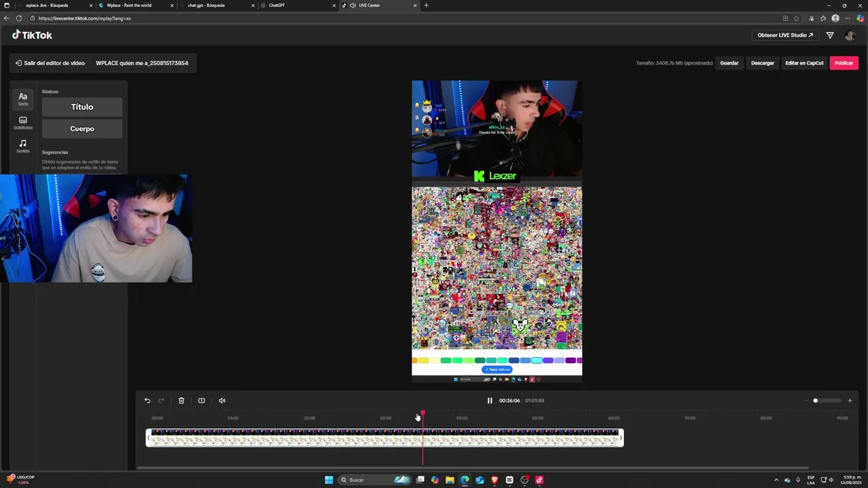This screenshot has width=868, height=488.
Task: Select the video clip strip in the timeline
Action: pos(384,438)
